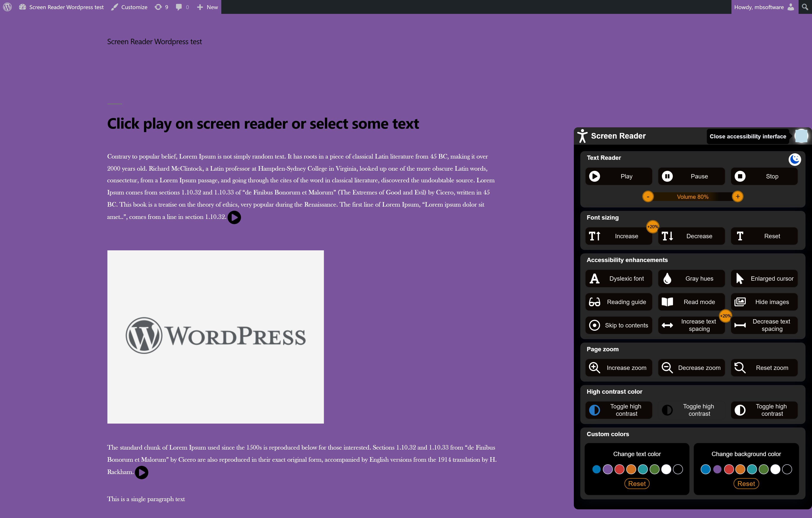Image resolution: width=812 pixels, height=518 pixels.
Task: Play the first paragraph inline audio
Action: [234, 217]
